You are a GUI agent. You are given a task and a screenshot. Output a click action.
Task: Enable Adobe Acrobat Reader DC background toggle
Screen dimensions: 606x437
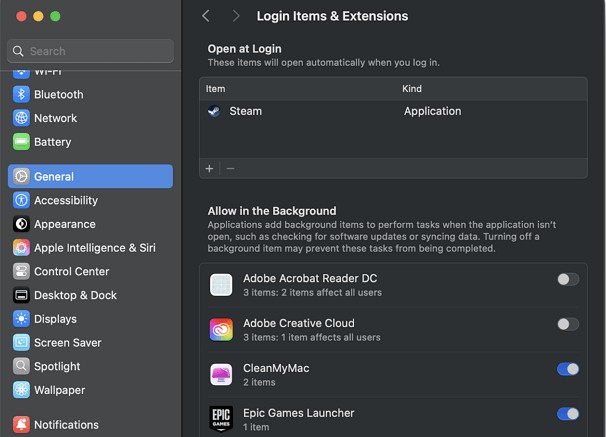(x=567, y=280)
